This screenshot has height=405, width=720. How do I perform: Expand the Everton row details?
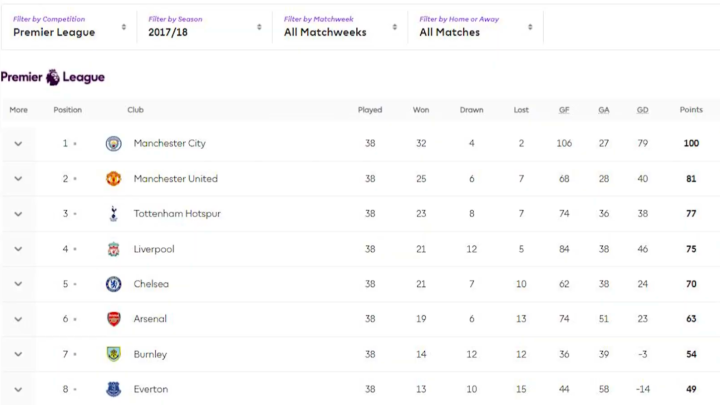click(x=18, y=389)
